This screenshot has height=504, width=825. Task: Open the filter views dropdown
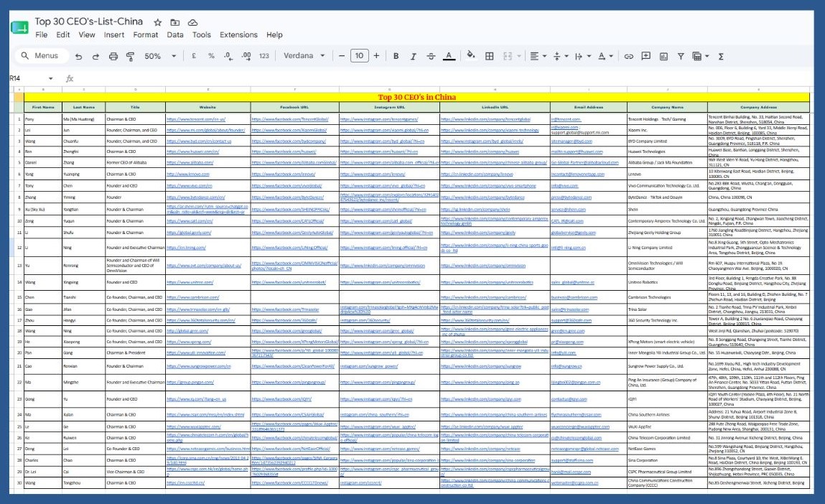pos(701,56)
